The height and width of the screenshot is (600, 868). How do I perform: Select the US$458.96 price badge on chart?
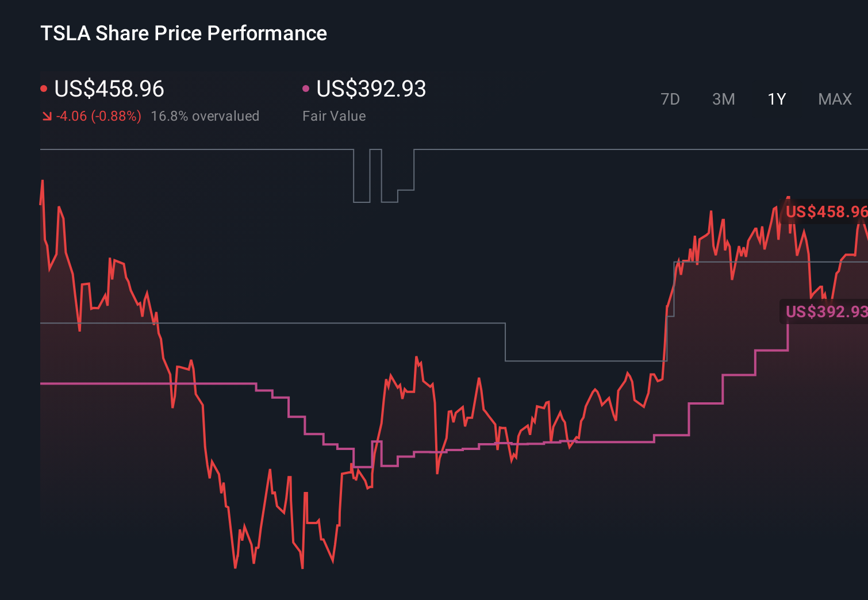coord(825,212)
